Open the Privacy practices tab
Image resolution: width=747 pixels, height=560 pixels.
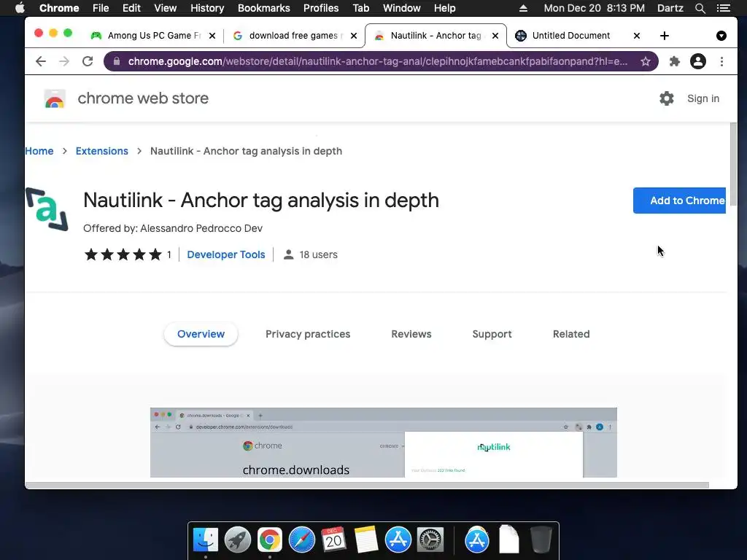point(308,334)
